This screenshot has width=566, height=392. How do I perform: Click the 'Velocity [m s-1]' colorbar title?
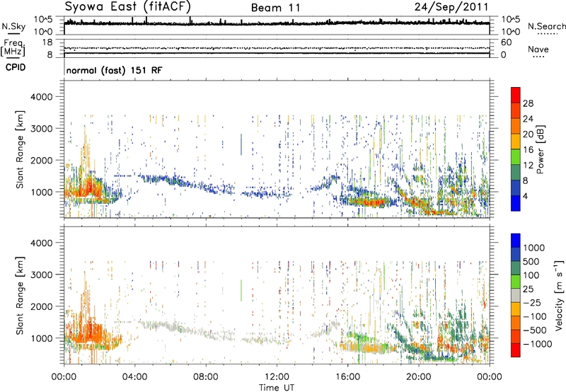559,294
